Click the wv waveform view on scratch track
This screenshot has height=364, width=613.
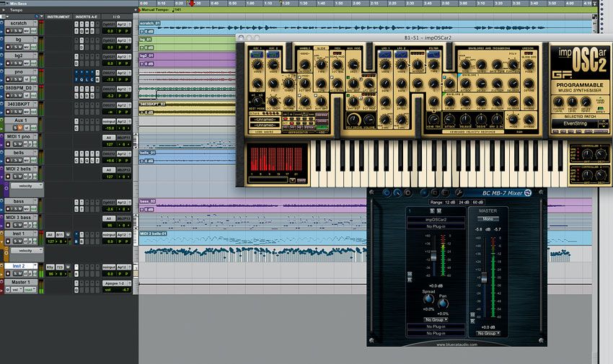(26, 30)
